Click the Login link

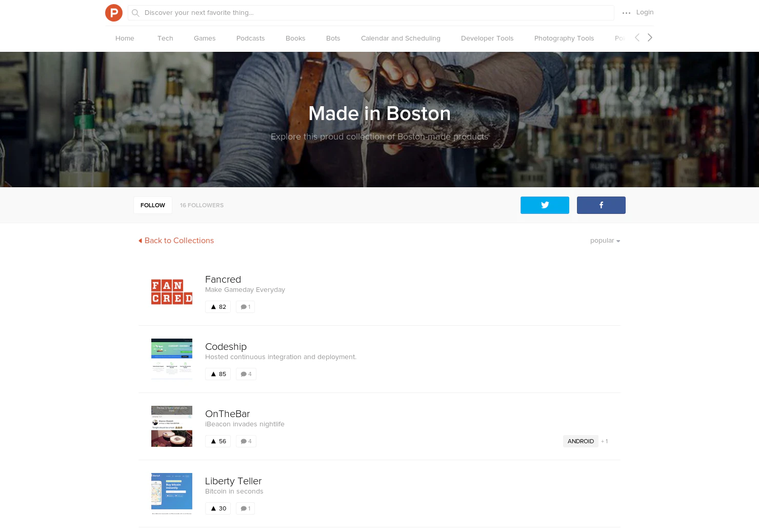pyautogui.click(x=645, y=12)
